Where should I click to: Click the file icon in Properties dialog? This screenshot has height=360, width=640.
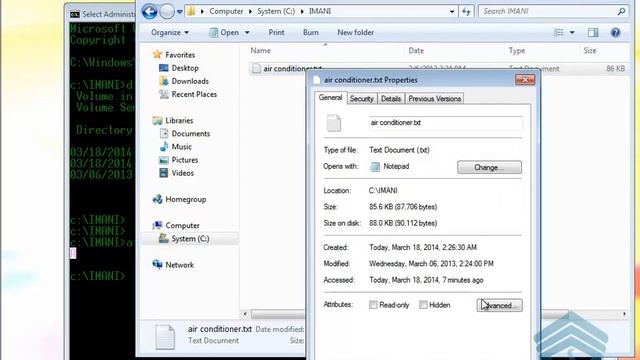click(333, 123)
